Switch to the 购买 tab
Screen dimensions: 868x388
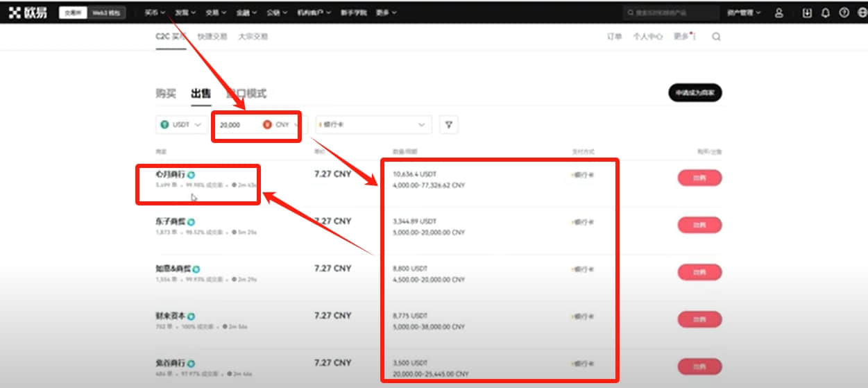(166, 93)
